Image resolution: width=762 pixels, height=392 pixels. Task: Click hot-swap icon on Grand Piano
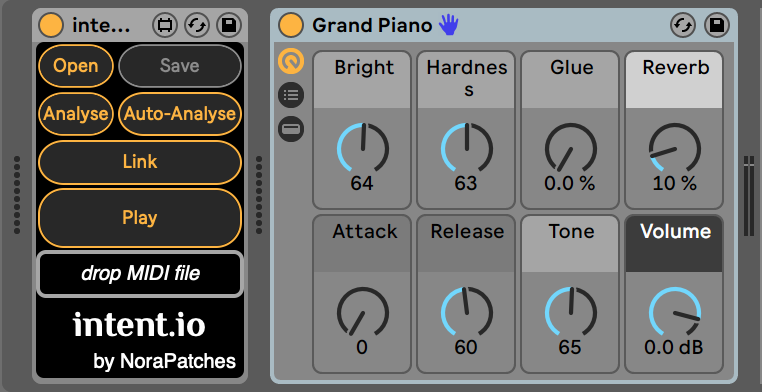point(683,25)
